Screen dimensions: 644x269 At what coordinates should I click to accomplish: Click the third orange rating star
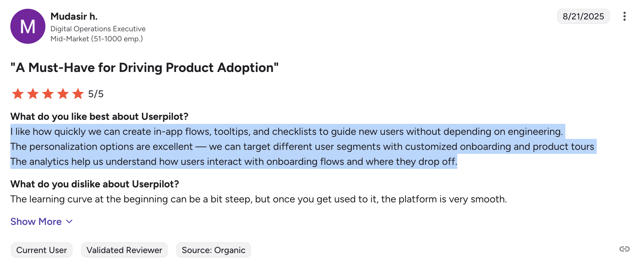48,94
